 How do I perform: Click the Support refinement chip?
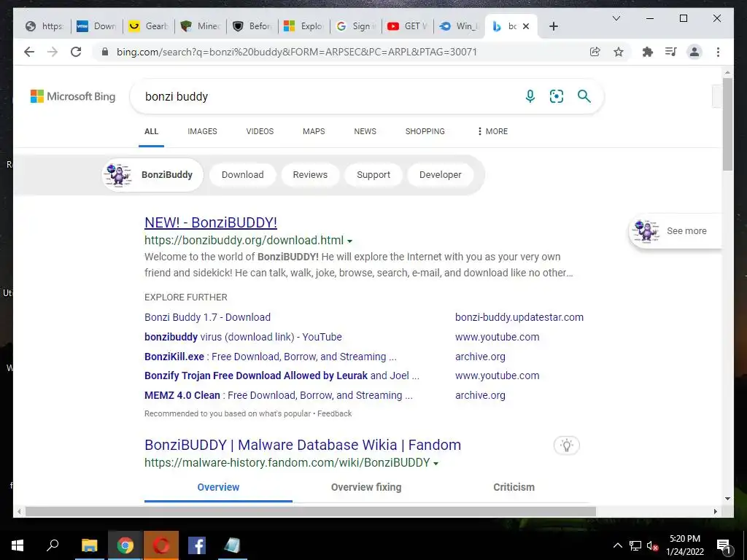coord(373,175)
